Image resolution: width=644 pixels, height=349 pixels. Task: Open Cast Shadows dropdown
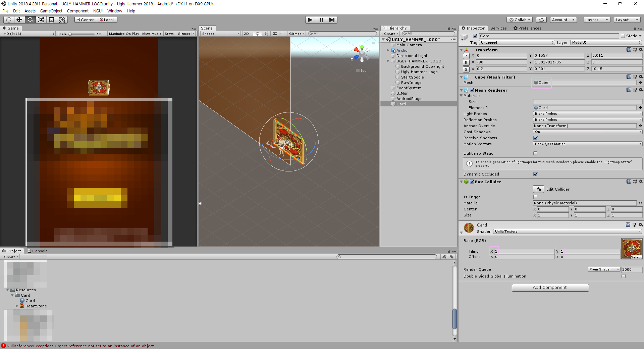pyautogui.click(x=588, y=132)
